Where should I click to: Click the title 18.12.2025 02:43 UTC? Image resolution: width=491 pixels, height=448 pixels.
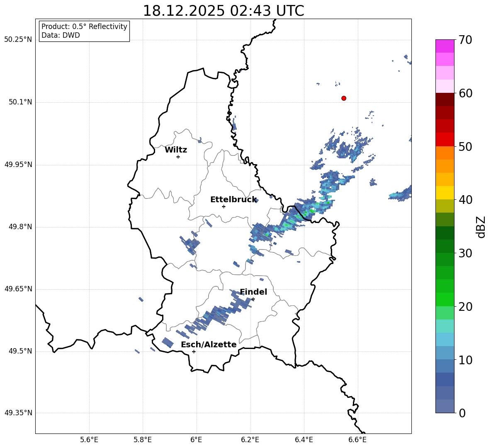tap(224, 11)
